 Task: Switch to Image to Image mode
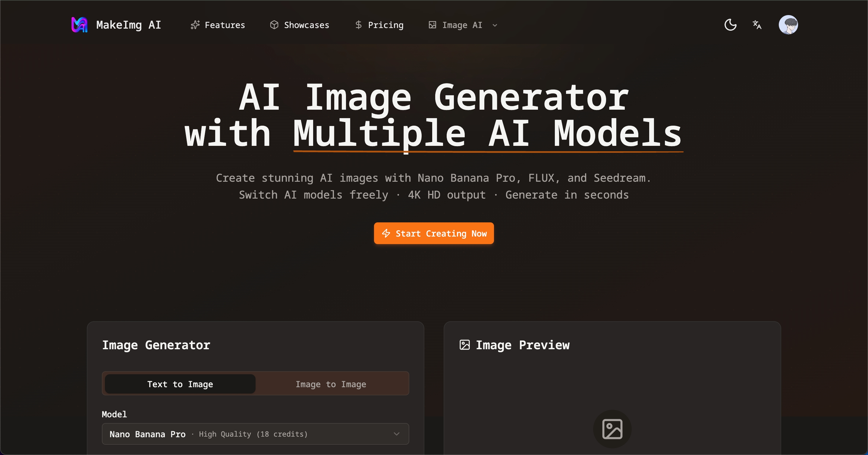(x=331, y=384)
